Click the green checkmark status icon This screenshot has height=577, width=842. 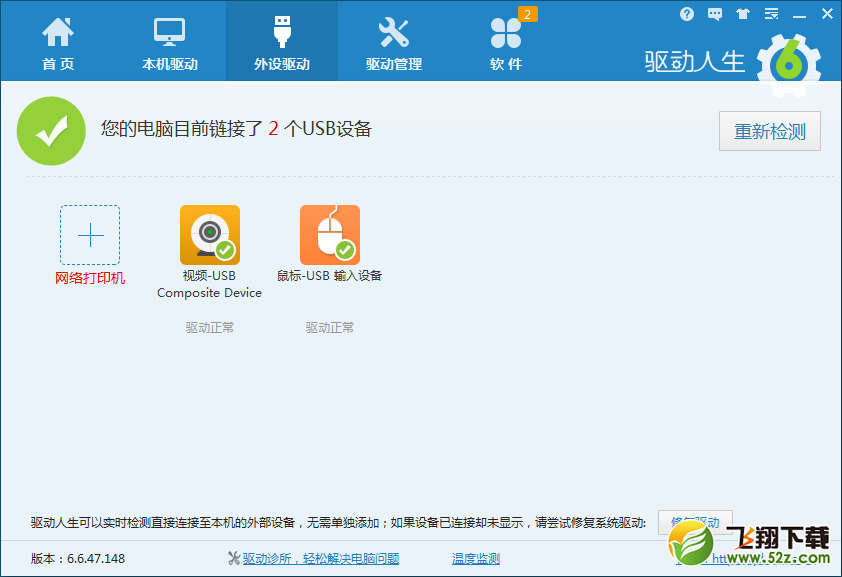click(51, 131)
